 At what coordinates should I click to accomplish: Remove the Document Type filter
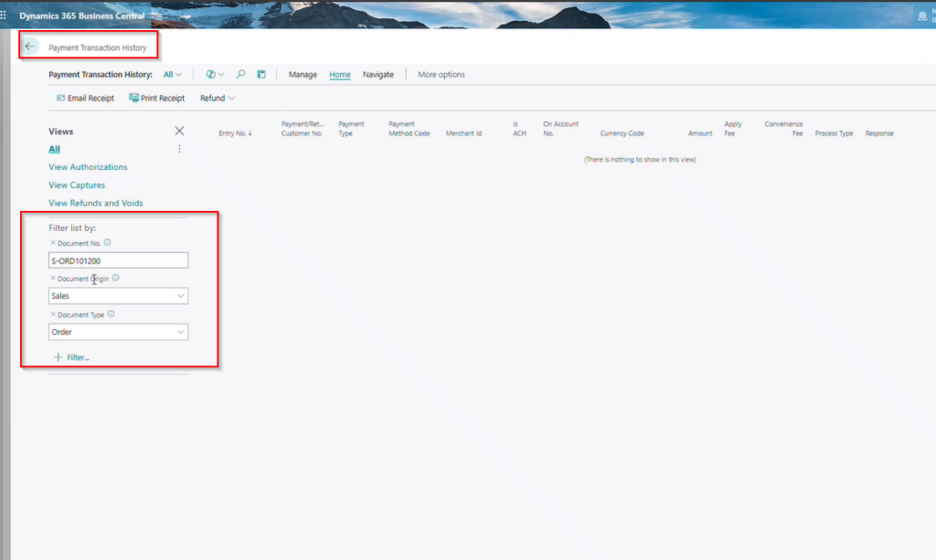[53, 314]
